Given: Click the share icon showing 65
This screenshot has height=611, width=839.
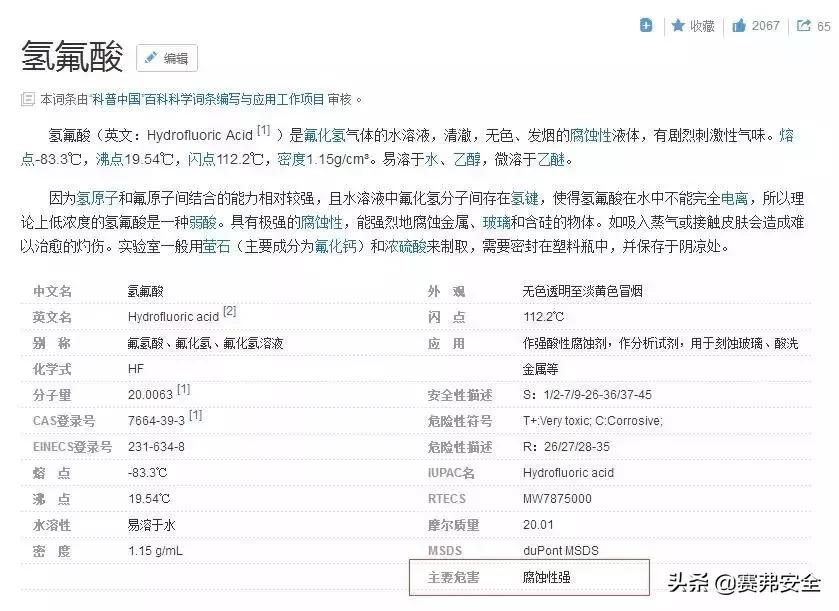Looking at the screenshot, I should coord(806,25).
